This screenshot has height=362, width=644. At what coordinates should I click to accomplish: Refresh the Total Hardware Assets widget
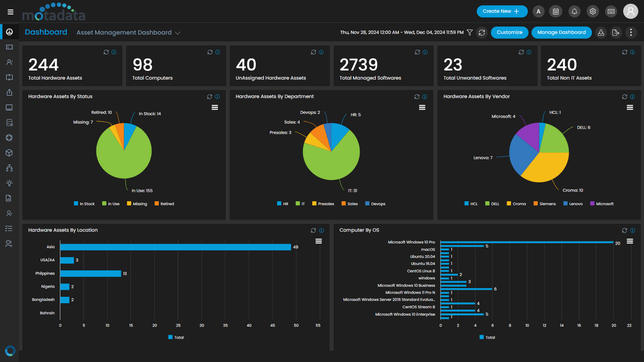coord(106,52)
